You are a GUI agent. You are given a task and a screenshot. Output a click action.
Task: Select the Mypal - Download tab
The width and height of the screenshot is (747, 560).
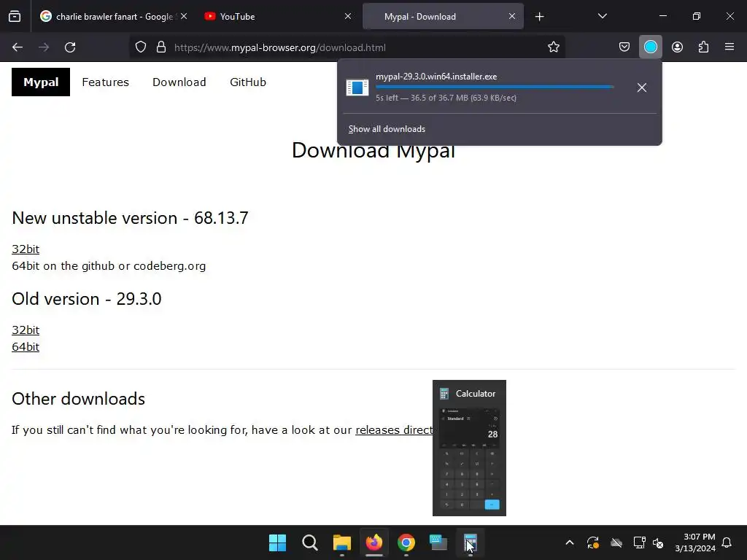pos(443,17)
